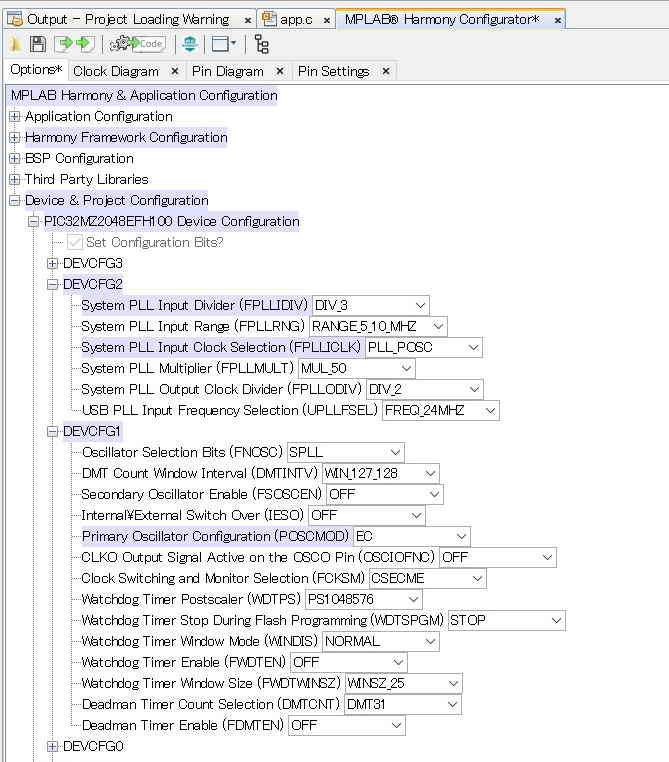Click the Output window tab icon
The width and height of the screenshot is (669, 762).
tap(15, 19)
